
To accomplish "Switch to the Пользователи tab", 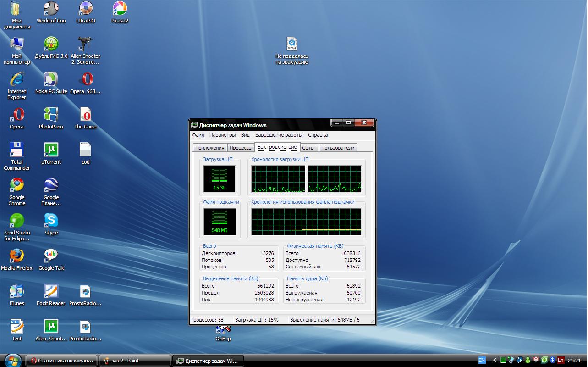I will [338, 148].
